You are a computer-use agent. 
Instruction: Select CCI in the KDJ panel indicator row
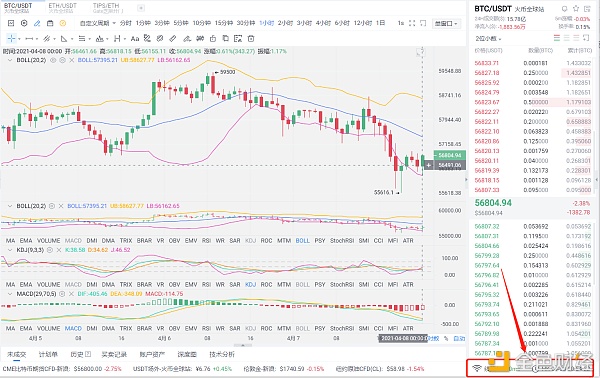tap(378, 285)
